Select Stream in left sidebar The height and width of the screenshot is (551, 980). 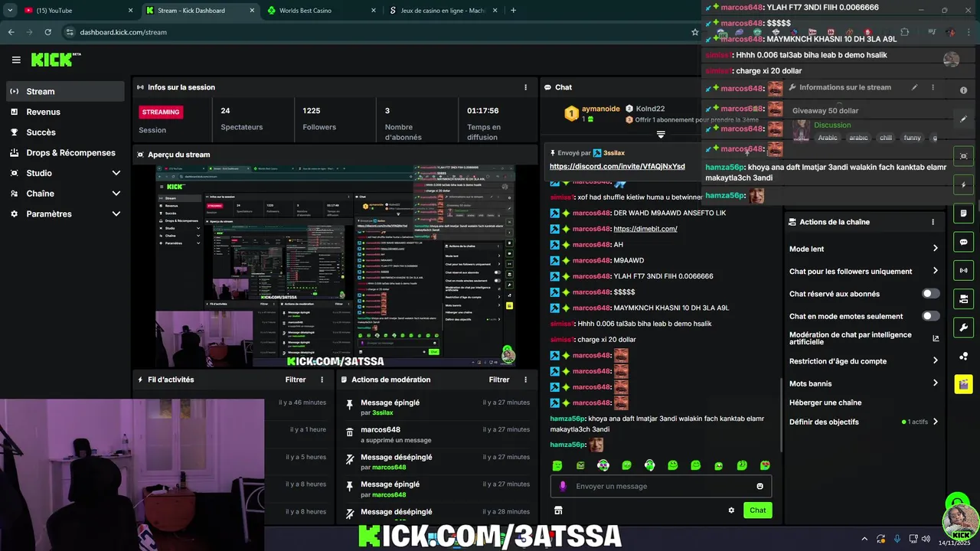pyautogui.click(x=64, y=91)
